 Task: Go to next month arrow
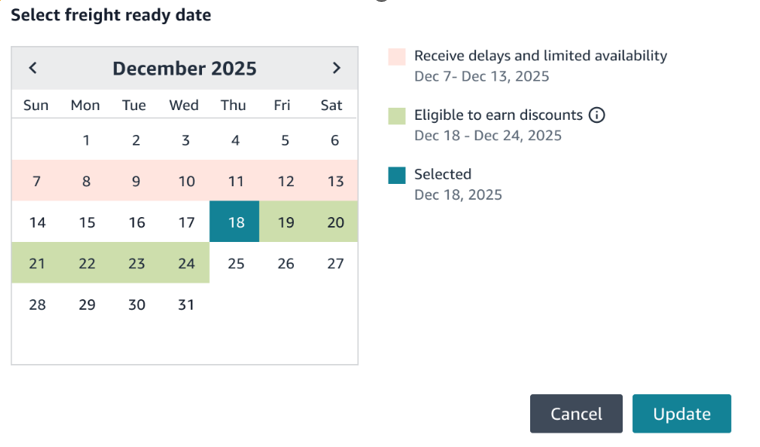[336, 68]
